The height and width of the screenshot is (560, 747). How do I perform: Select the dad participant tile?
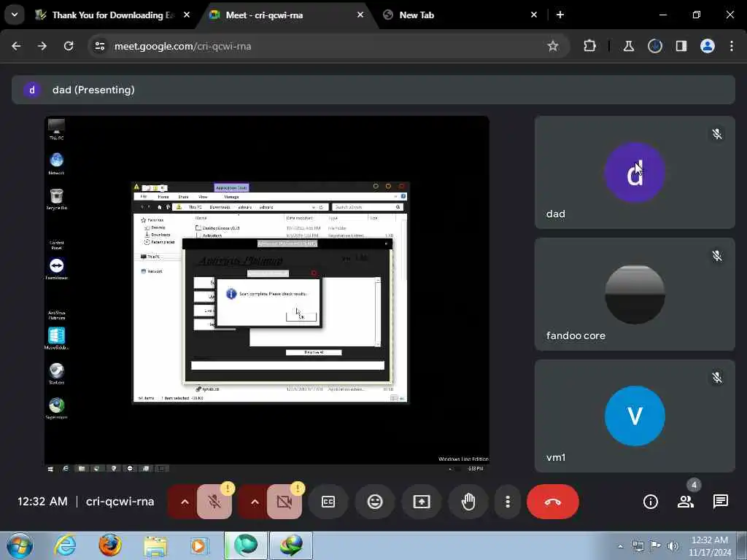click(635, 172)
